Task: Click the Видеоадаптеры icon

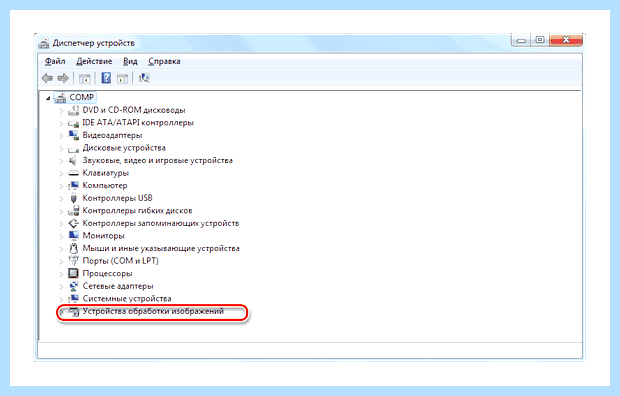Action: point(74,135)
